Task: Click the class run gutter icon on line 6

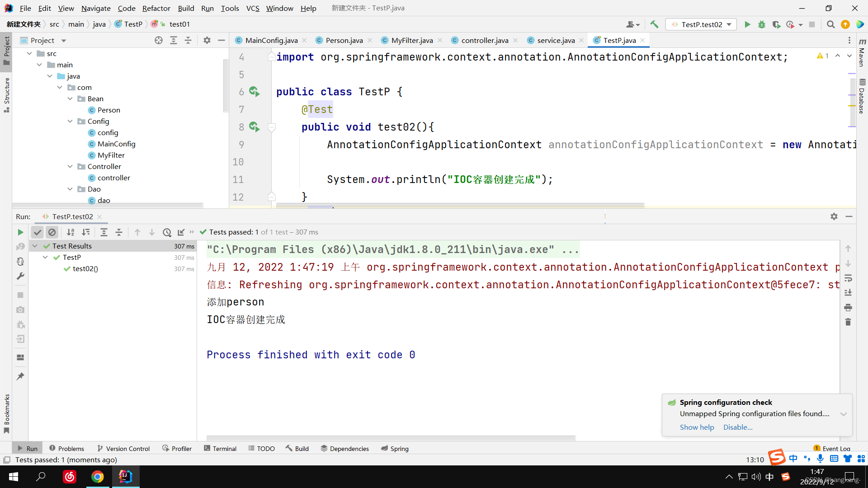Action: 255,92
